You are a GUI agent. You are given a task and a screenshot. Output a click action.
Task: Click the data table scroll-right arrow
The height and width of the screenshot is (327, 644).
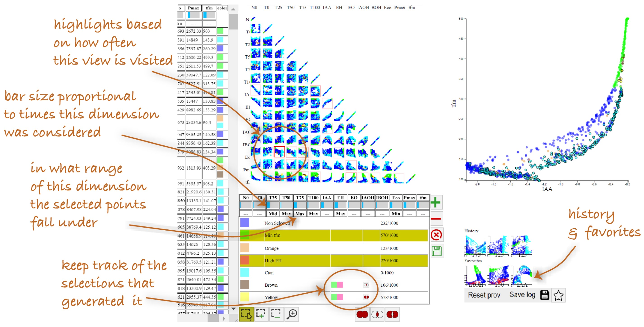[224, 319]
